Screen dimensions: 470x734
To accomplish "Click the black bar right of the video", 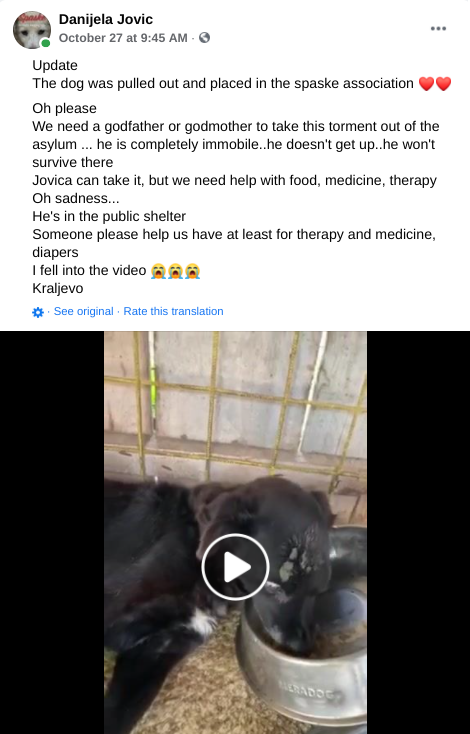I will click(x=419, y=532).
